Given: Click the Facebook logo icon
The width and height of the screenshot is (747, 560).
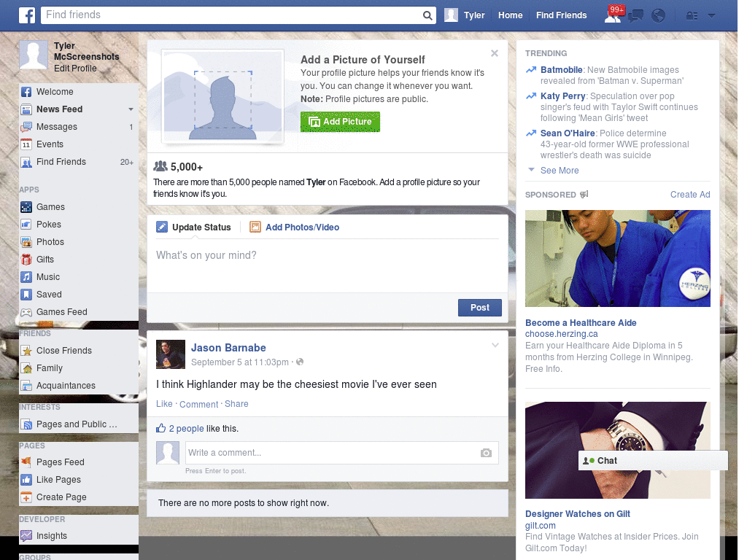Looking at the screenshot, I should (27, 15).
